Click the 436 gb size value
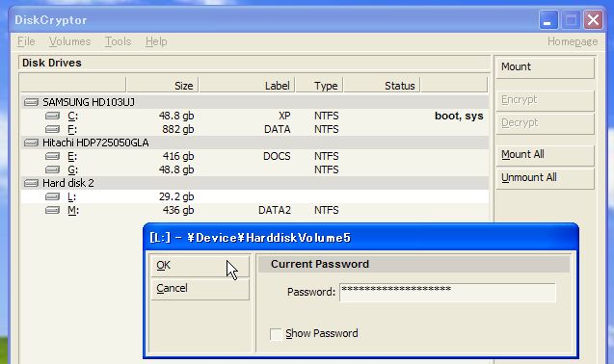The width and height of the screenshot is (614, 364). click(x=177, y=210)
